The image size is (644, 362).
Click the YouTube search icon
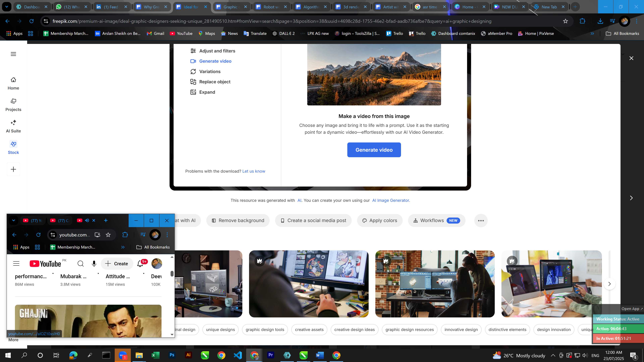(x=80, y=264)
